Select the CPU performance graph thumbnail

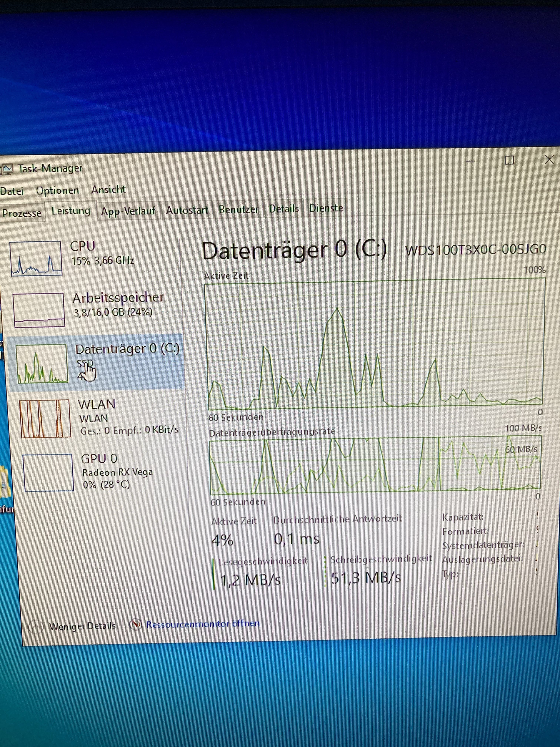(x=36, y=258)
